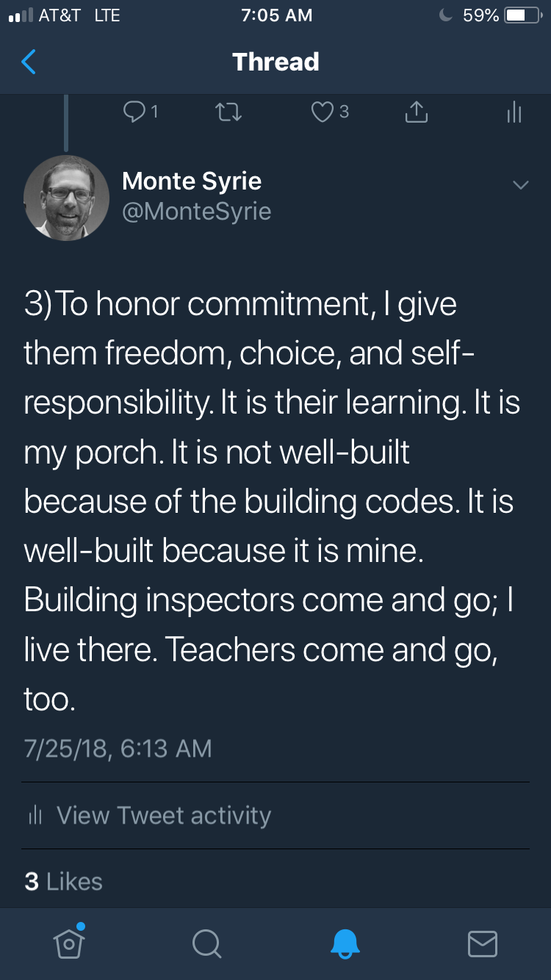The width and height of the screenshot is (551, 980).
Task: Open the Monte Syrie display name
Action: pos(192,181)
